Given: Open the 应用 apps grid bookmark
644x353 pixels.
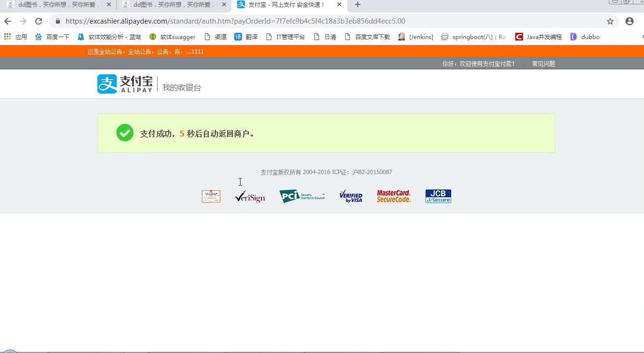Looking at the screenshot, I should coord(15,37).
